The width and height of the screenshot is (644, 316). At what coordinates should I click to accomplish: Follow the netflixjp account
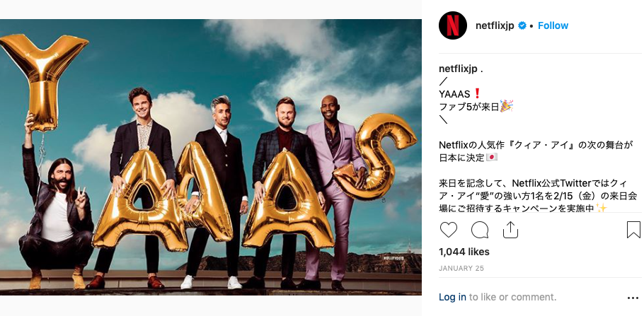click(553, 25)
